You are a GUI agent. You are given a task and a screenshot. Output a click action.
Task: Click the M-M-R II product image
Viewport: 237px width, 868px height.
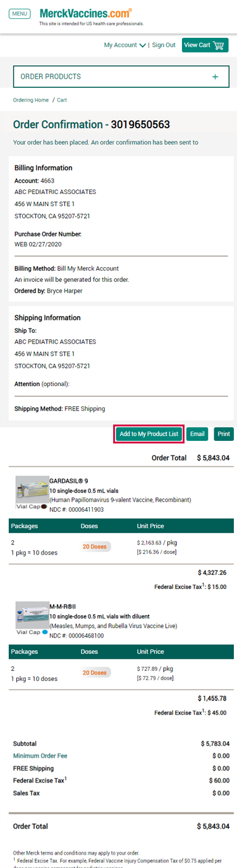click(x=32, y=618)
